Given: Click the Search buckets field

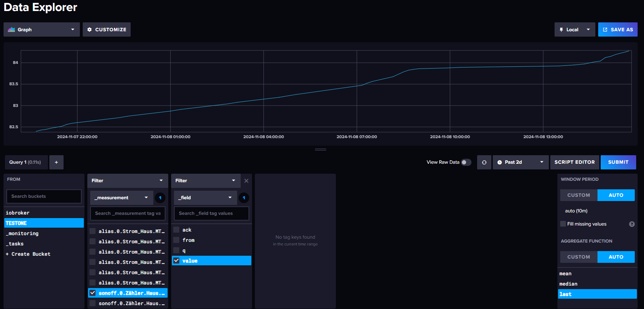Looking at the screenshot, I should (x=44, y=196).
